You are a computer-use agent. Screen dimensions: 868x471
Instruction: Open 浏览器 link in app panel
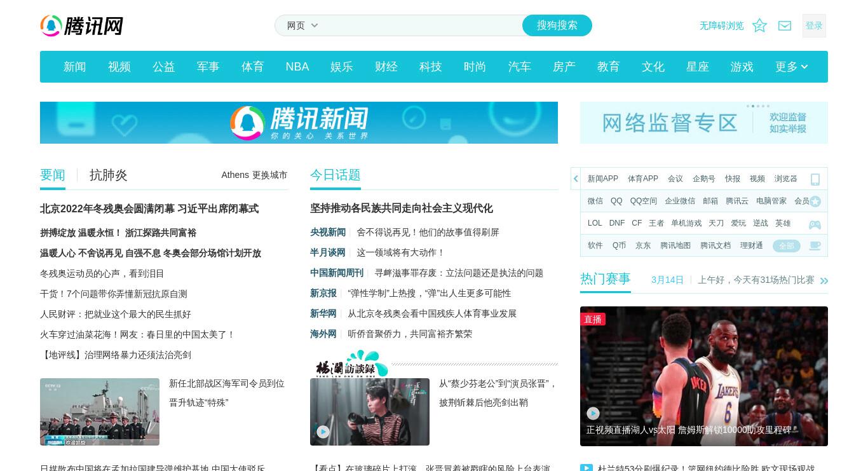tap(786, 179)
